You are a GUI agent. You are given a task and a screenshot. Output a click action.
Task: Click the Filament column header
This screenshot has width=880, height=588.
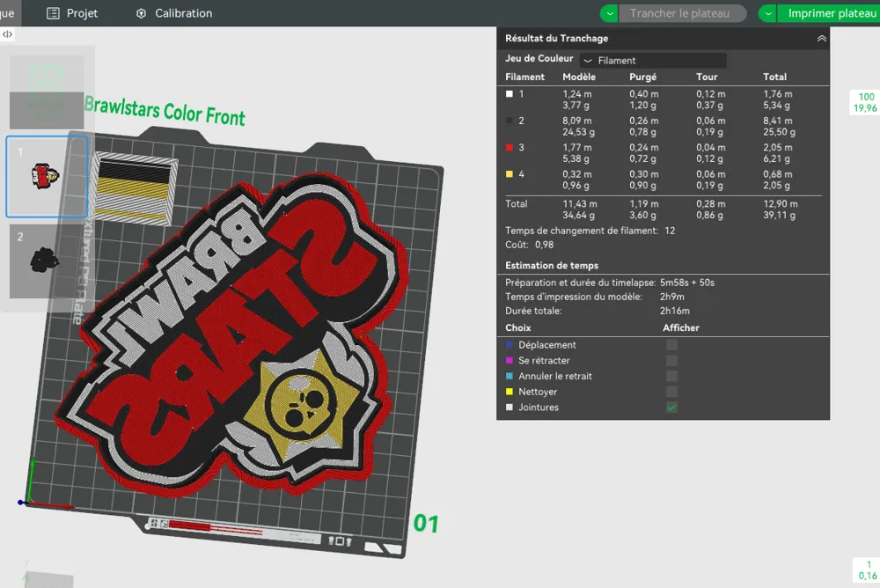pyautogui.click(x=524, y=77)
